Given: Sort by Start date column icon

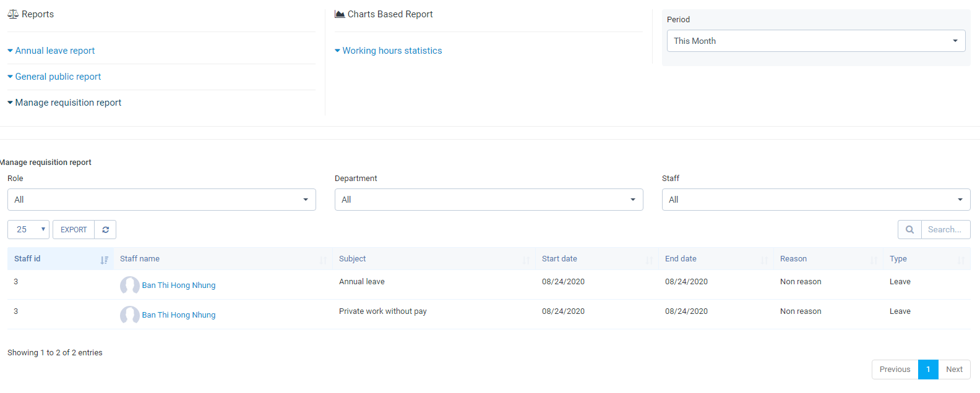Looking at the screenshot, I should click(x=649, y=260).
